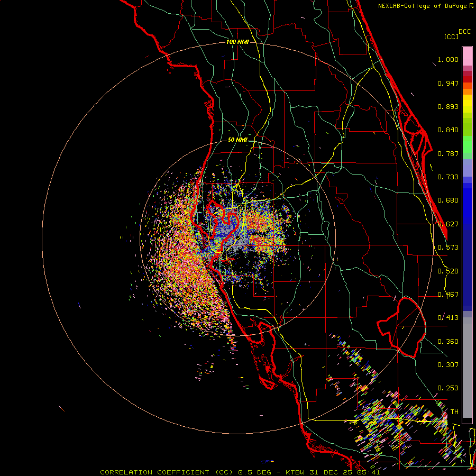Click the NEXLAB-College of DuPage credit text
The image size is (476, 476).
425,6
